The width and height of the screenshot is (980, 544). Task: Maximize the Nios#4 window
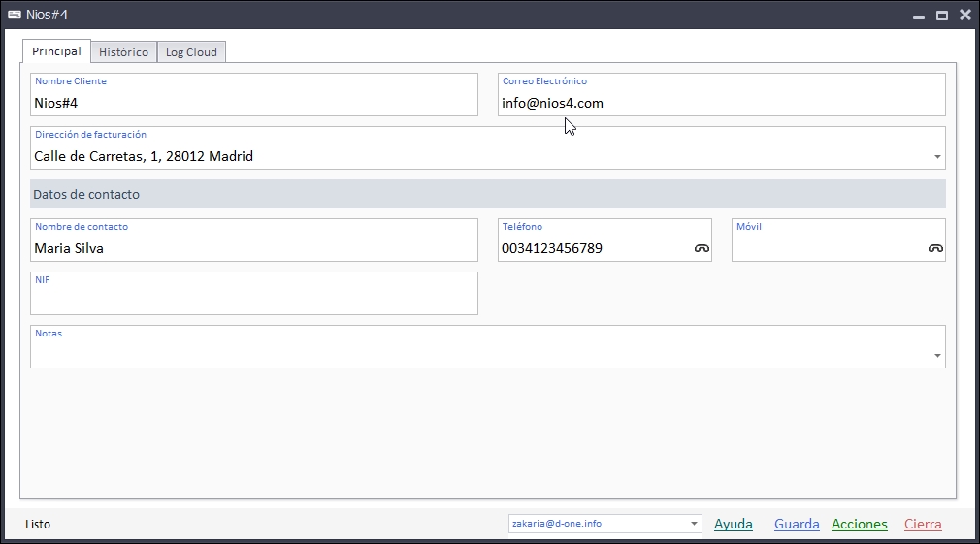click(941, 16)
